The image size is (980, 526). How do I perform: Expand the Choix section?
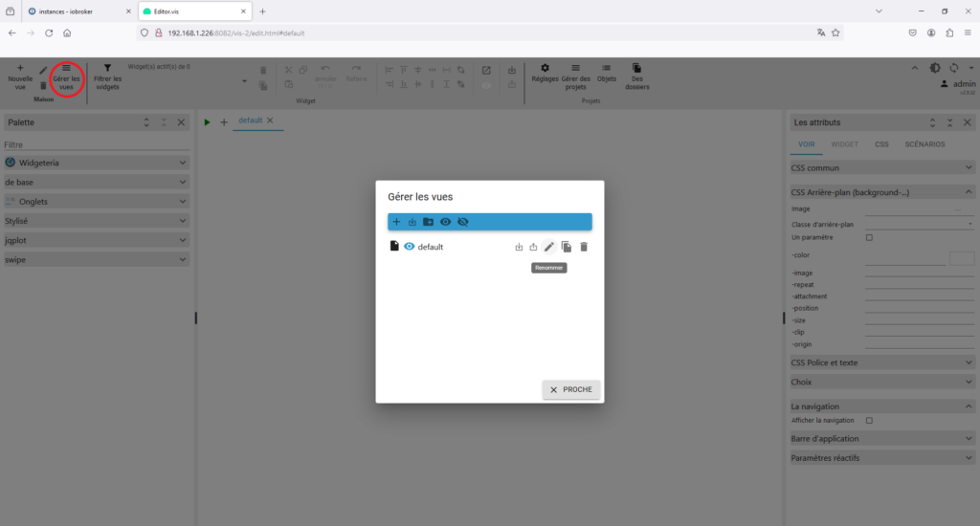[881, 382]
